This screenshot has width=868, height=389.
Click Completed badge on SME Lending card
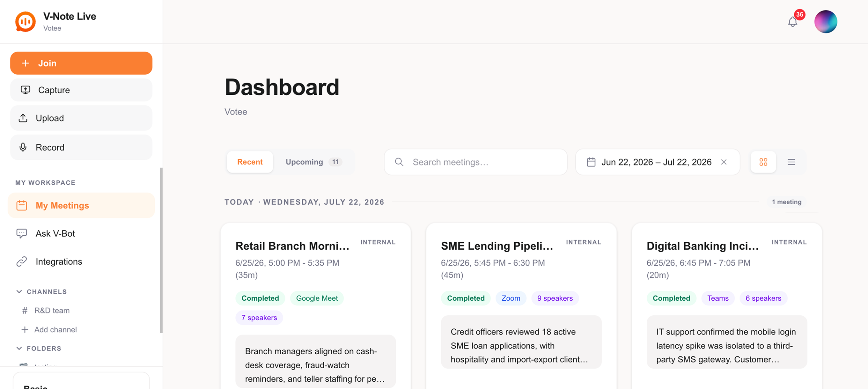tap(466, 298)
